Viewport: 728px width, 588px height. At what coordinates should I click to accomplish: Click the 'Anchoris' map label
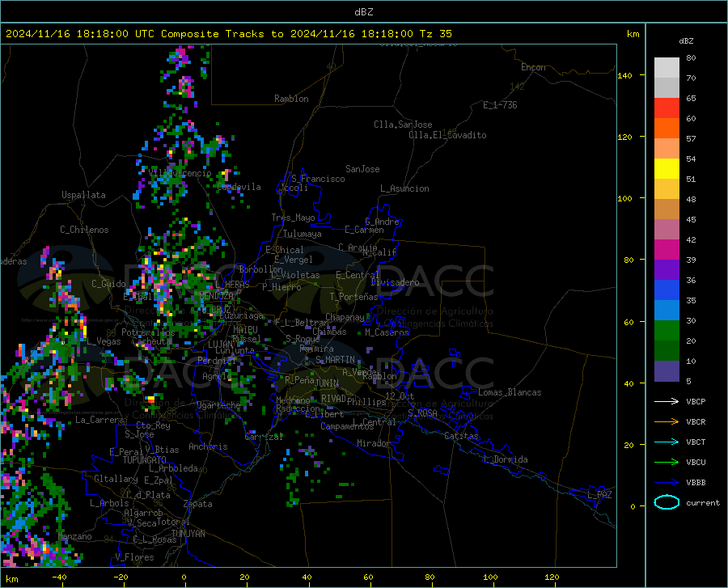[208, 446]
